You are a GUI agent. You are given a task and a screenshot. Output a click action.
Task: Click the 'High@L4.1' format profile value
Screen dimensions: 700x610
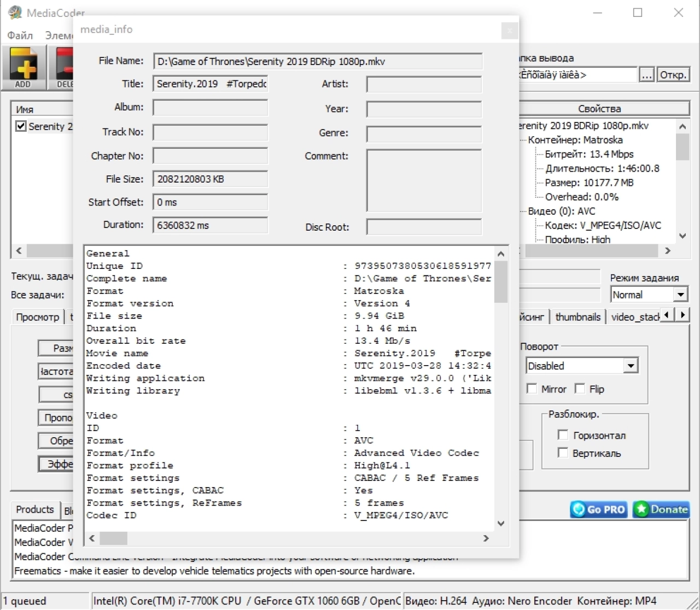click(x=382, y=466)
